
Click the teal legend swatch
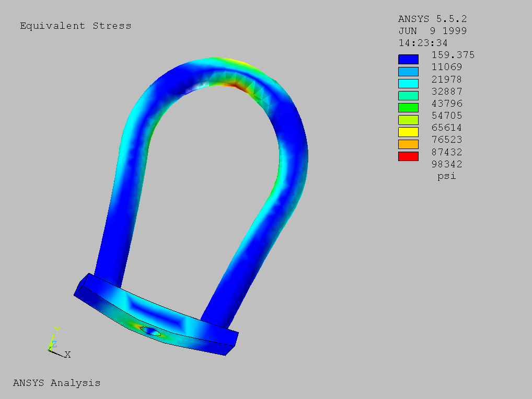click(408, 96)
